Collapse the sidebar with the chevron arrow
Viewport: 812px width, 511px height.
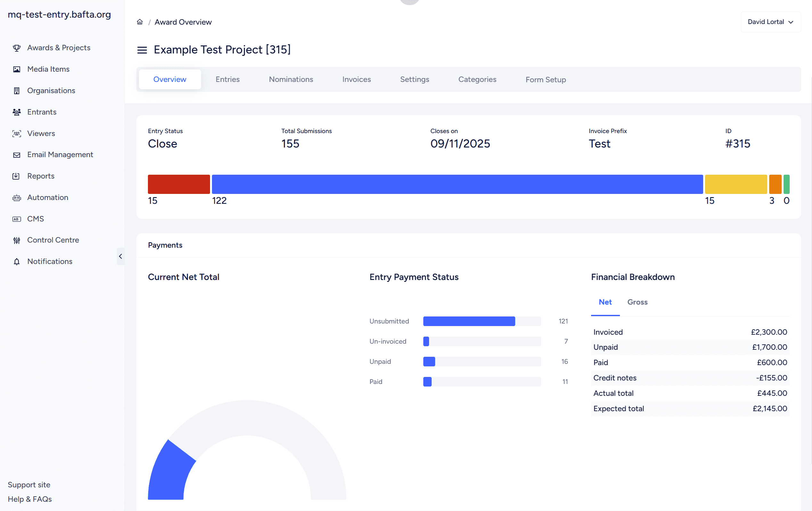click(120, 256)
